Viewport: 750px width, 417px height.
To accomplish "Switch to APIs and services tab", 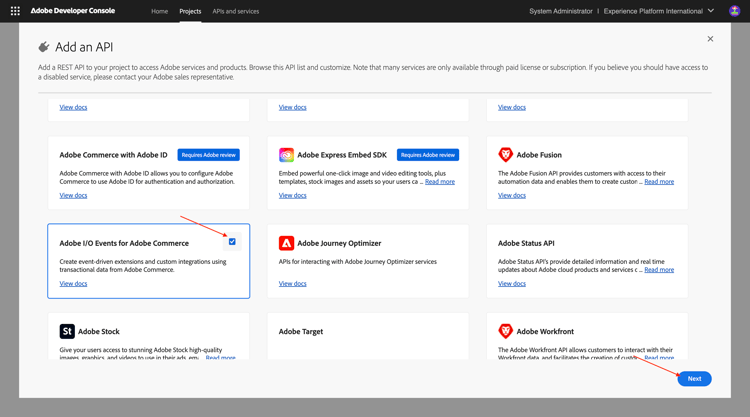I will [235, 11].
